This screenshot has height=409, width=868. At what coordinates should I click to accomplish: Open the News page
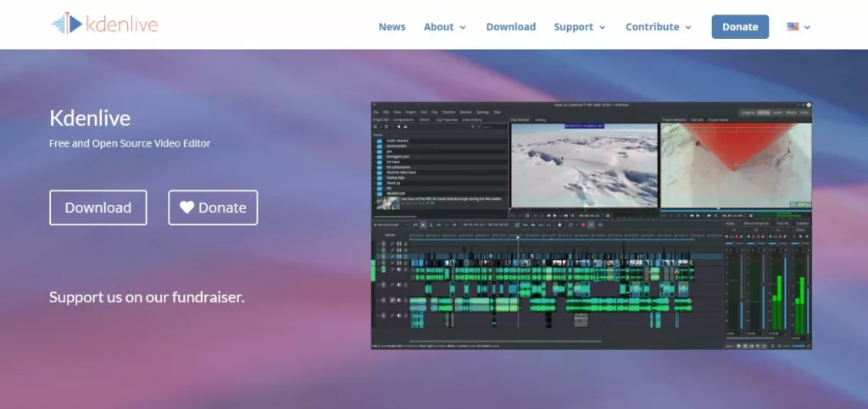[392, 26]
